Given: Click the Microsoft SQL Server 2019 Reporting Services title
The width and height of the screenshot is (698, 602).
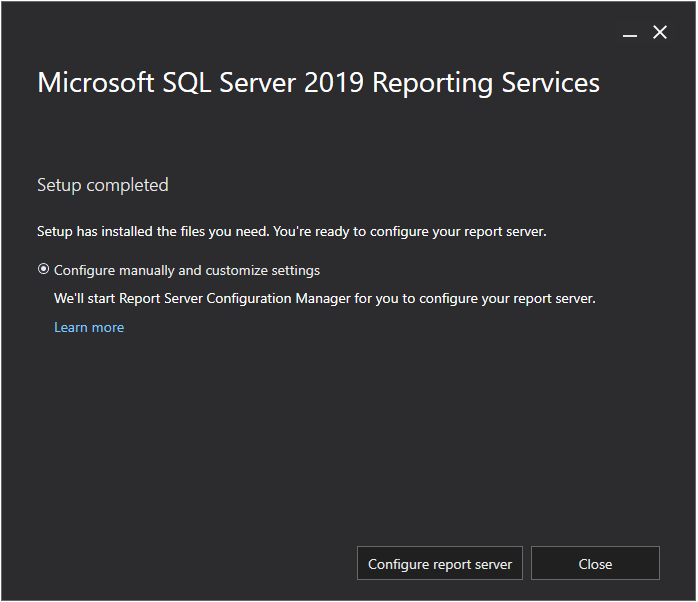Looking at the screenshot, I should (x=318, y=83).
